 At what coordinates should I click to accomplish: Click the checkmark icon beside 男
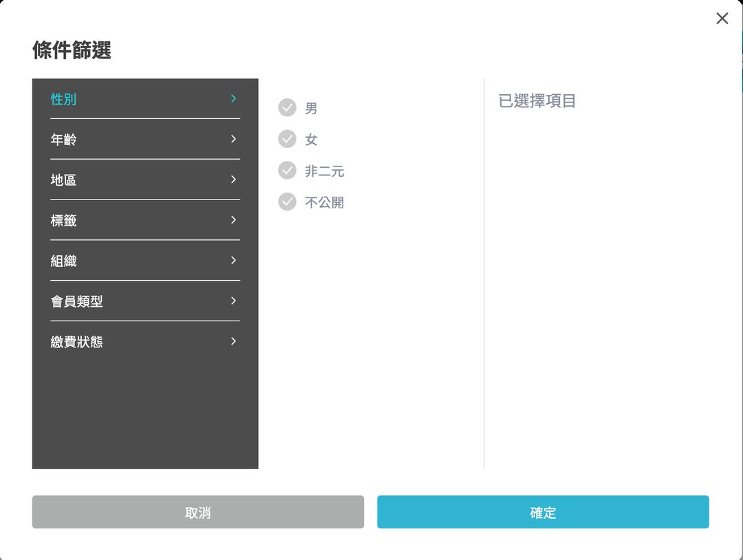pyautogui.click(x=287, y=107)
